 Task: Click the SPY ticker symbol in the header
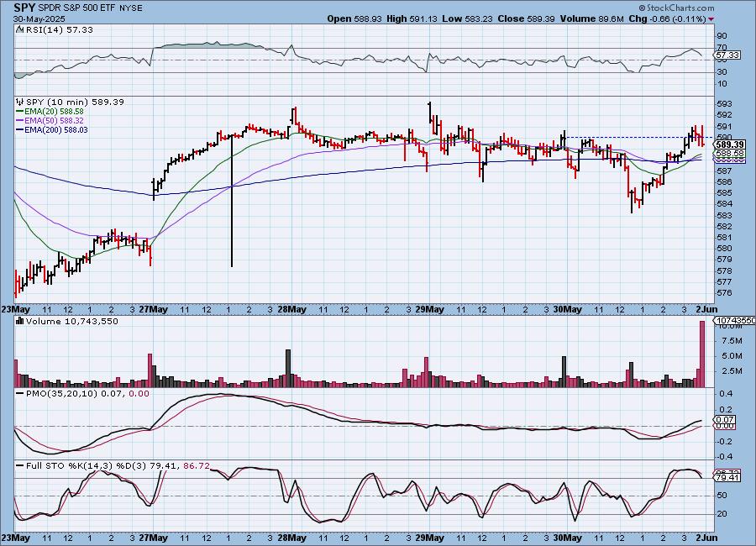click(x=24, y=8)
